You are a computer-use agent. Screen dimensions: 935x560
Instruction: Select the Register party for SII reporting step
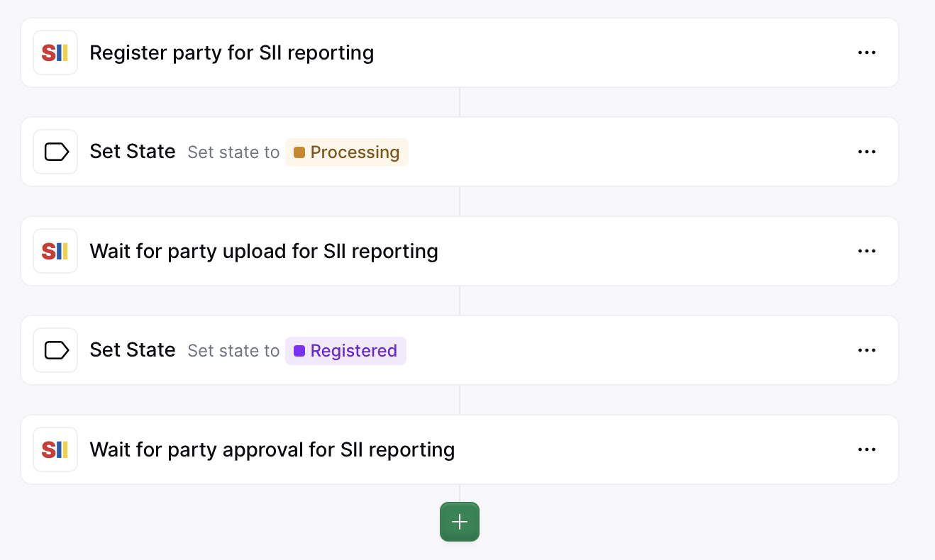point(231,52)
